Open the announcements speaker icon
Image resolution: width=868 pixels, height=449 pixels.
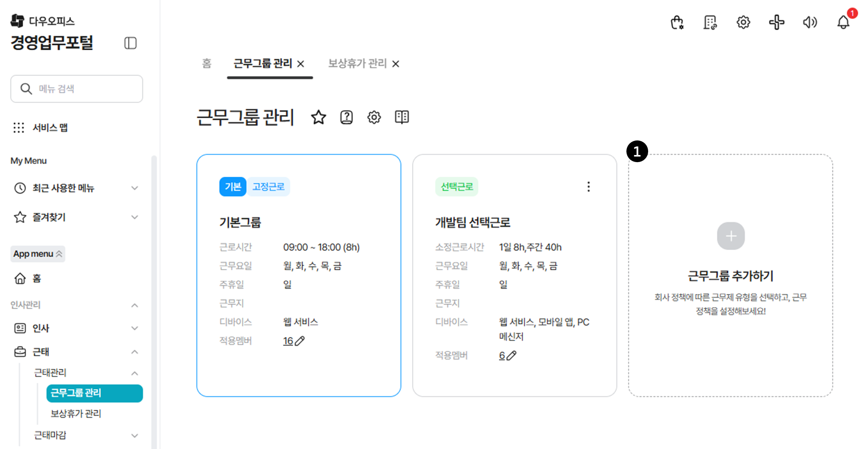(809, 22)
